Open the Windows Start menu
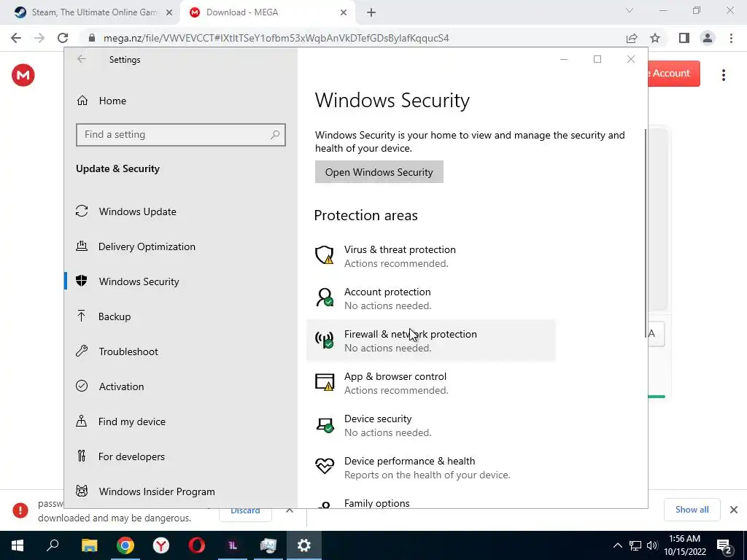This screenshot has height=560, width=747. coord(18,545)
